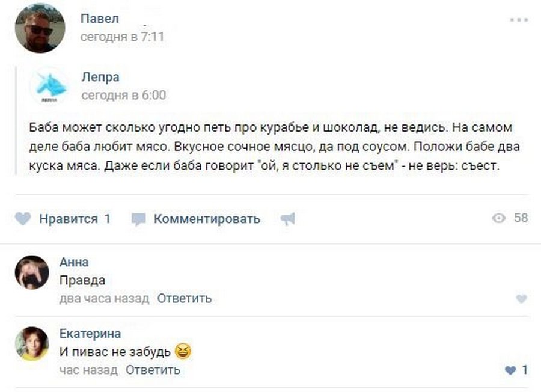Click the author name Павел

(x=99, y=19)
